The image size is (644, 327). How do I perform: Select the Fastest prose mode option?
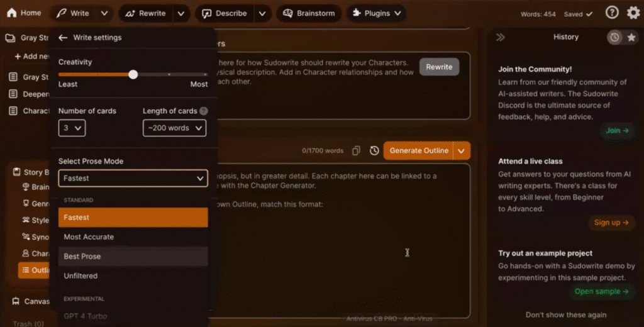[x=133, y=218]
